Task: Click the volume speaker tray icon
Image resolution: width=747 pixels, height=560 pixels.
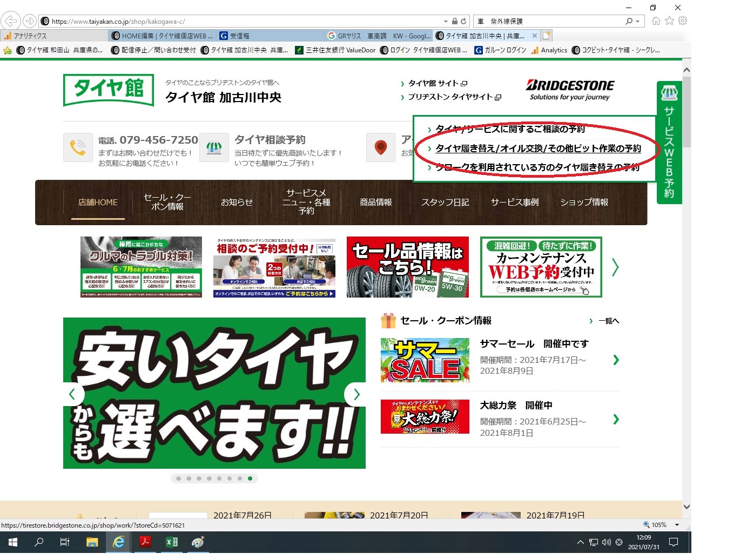Action: click(606, 542)
